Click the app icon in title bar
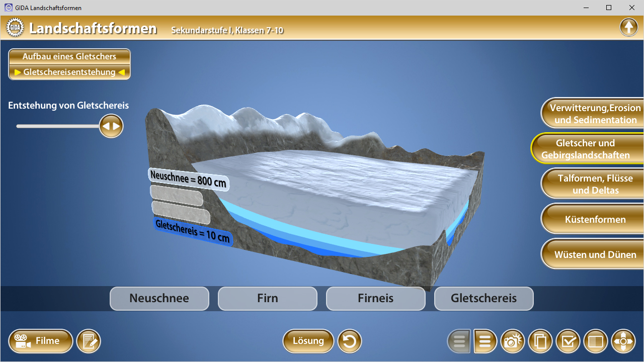Image resolution: width=644 pixels, height=362 pixels. pos(8,8)
